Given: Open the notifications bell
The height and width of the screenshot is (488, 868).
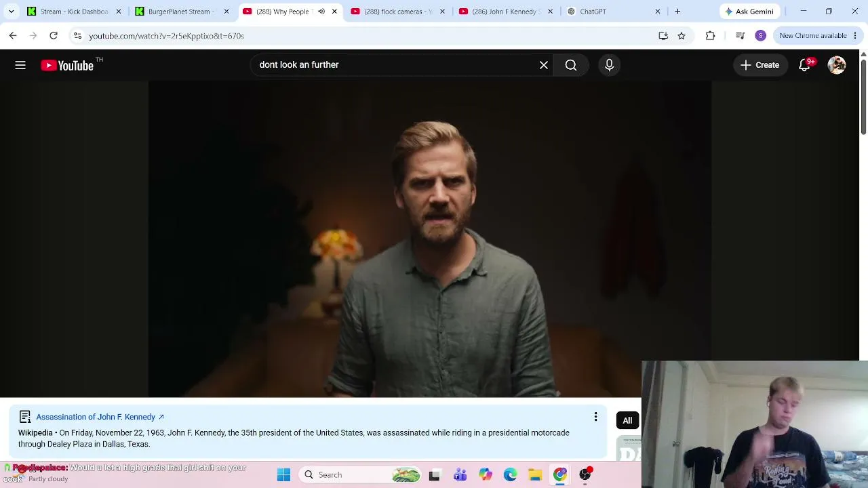Looking at the screenshot, I should pos(804,65).
